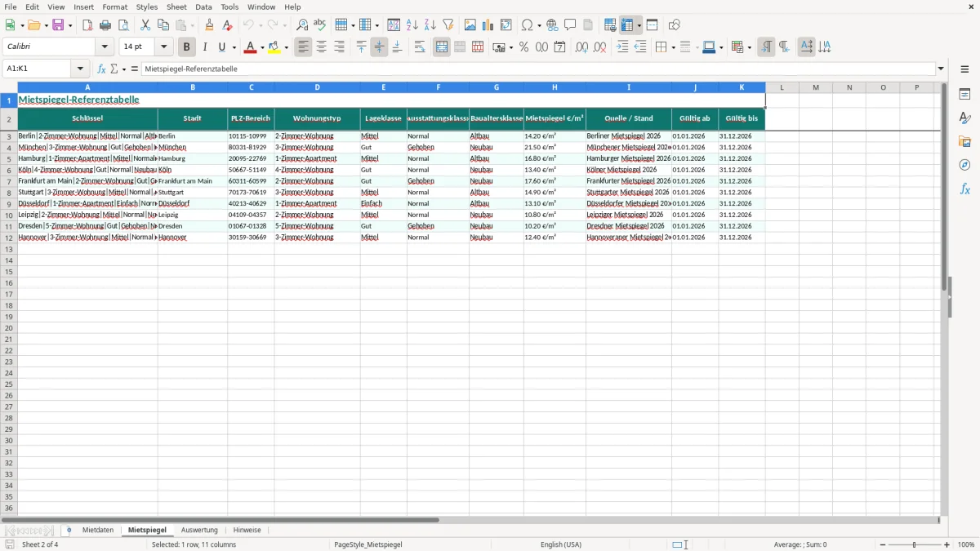
Task: Insert a comment
Action: [x=570, y=25]
